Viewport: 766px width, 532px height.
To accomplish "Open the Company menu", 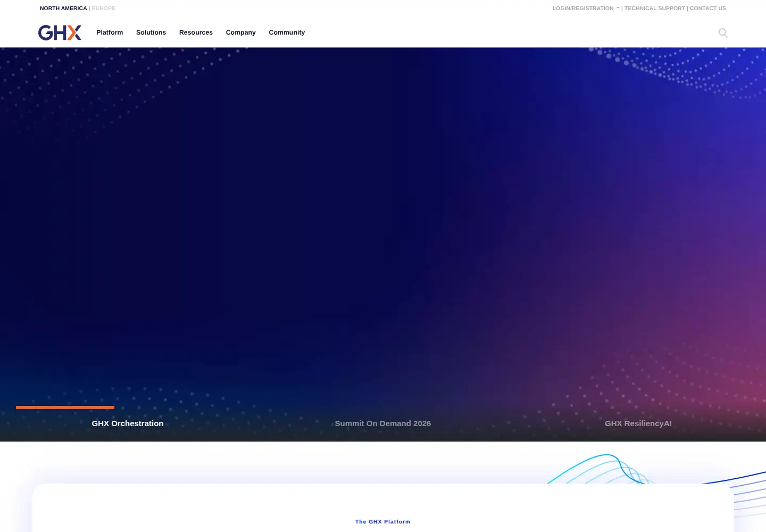I will tap(240, 32).
